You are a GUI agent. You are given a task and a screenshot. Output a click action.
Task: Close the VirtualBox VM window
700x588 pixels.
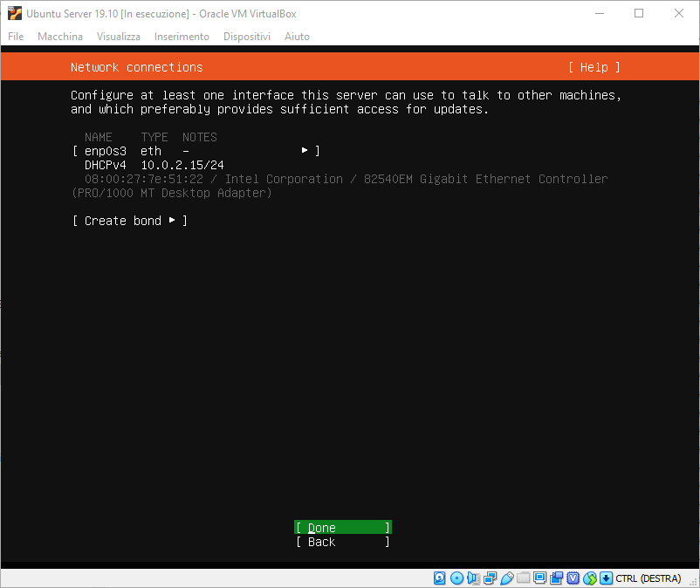tap(678, 13)
